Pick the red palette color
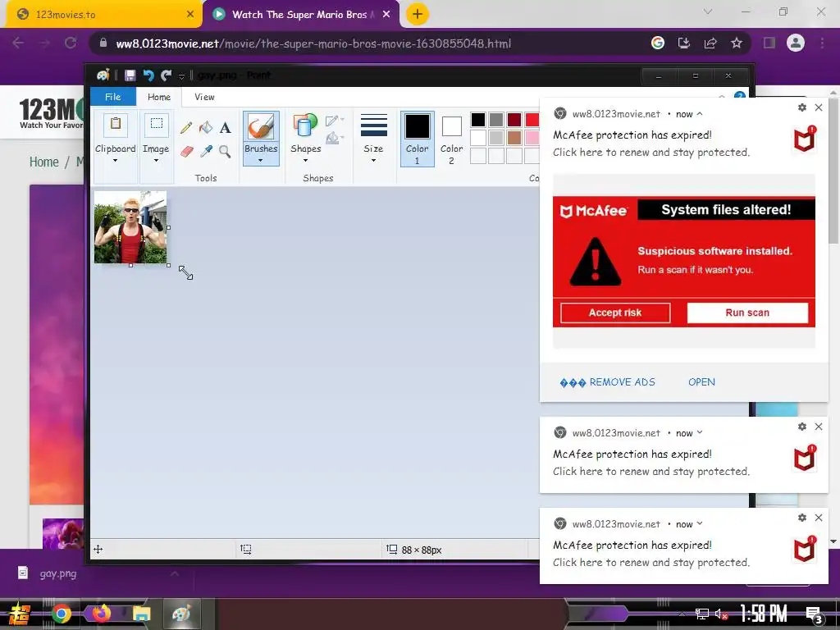840x630 pixels. click(x=532, y=120)
